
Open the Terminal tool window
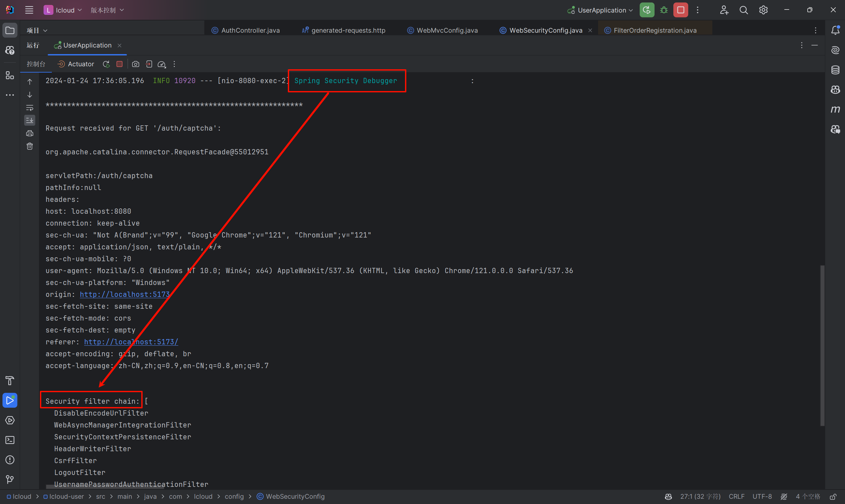pyautogui.click(x=10, y=440)
